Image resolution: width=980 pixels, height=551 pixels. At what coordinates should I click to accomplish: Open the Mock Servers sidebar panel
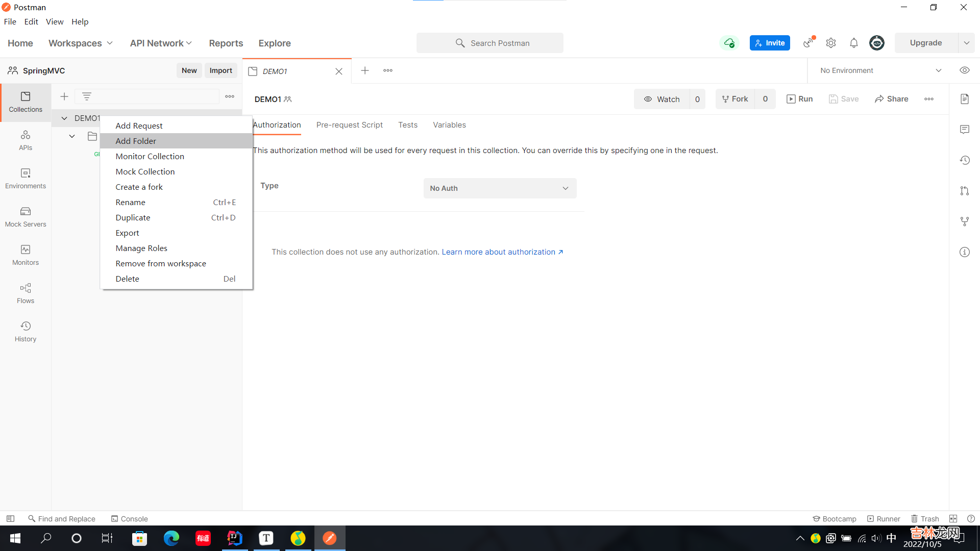26,216
